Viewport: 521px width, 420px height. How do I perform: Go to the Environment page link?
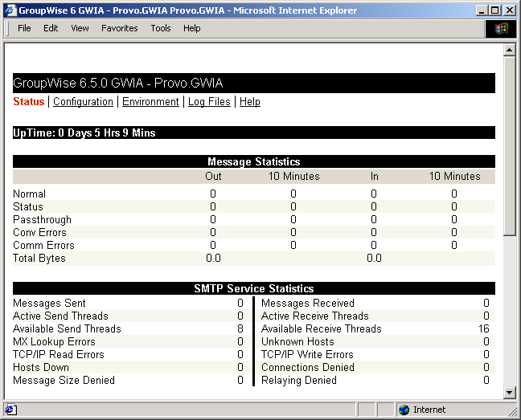click(150, 101)
